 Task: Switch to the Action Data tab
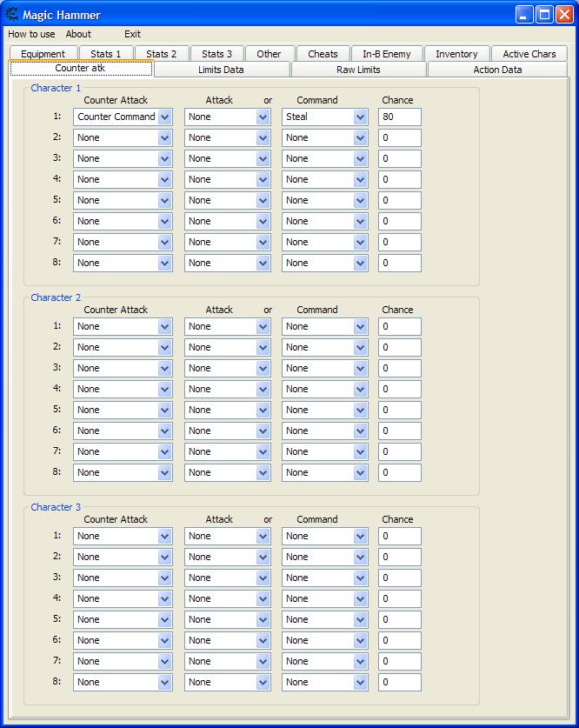(497, 70)
